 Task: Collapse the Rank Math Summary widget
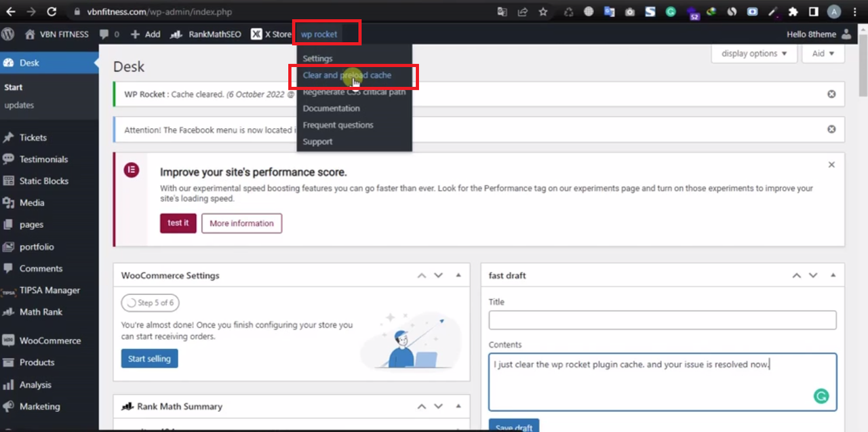pyautogui.click(x=458, y=406)
